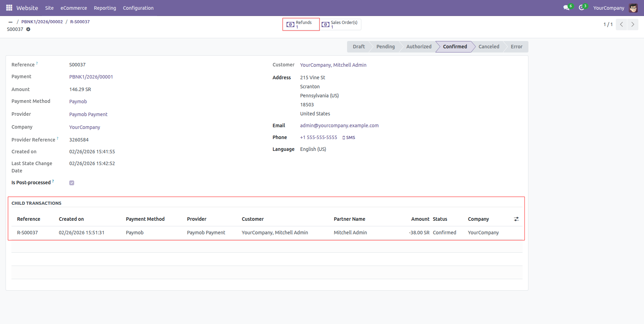Image resolution: width=644 pixels, height=324 pixels.
Task: Open the YourCompany company switcher
Action: click(x=608, y=8)
